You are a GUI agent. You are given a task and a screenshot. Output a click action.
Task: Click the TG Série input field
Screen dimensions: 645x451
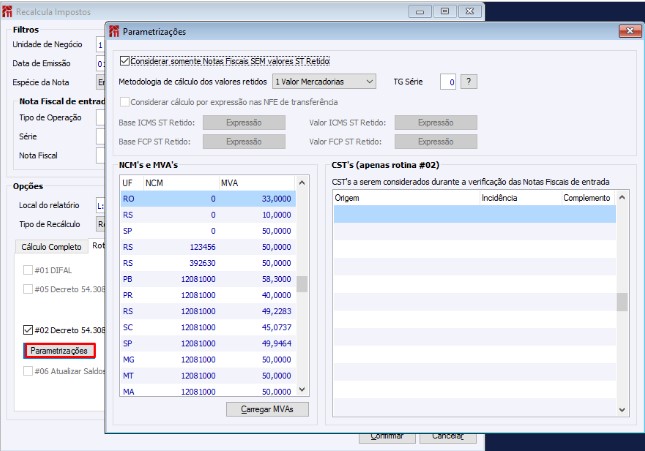[x=448, y=81]
